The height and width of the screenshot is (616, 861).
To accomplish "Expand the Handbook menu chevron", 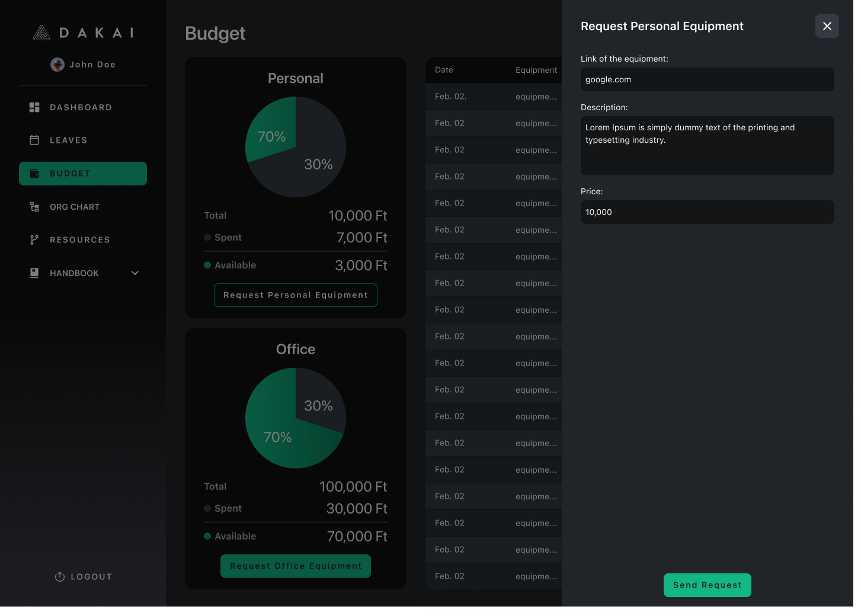I will pyautogui.click(x=135, y=273).
